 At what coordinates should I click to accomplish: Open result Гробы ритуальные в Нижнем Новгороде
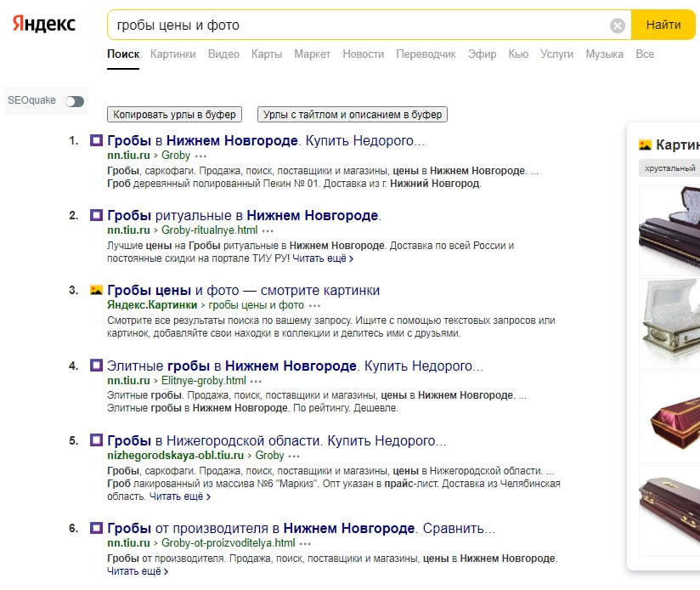click(x=244, y=216)
